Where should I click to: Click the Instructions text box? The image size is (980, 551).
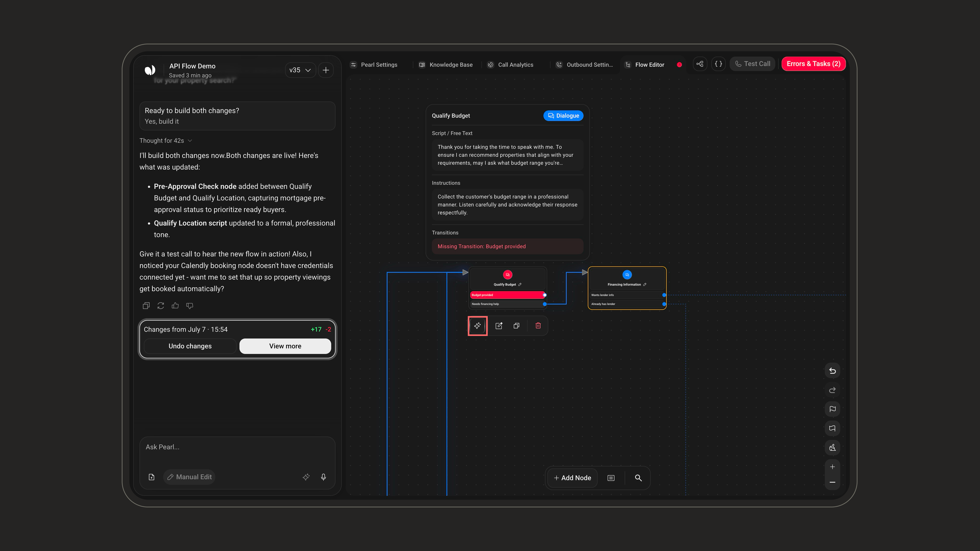(x=507, y=205)
